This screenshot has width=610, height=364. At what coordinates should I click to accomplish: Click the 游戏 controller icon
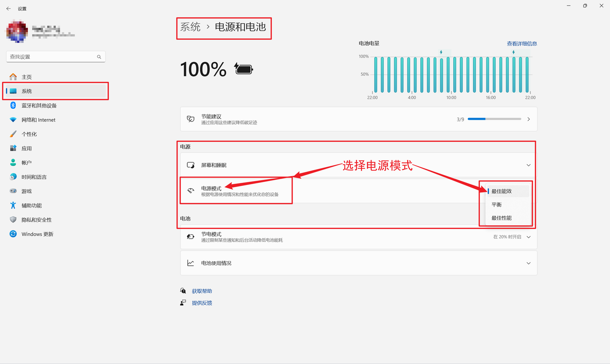pos(13,191)
